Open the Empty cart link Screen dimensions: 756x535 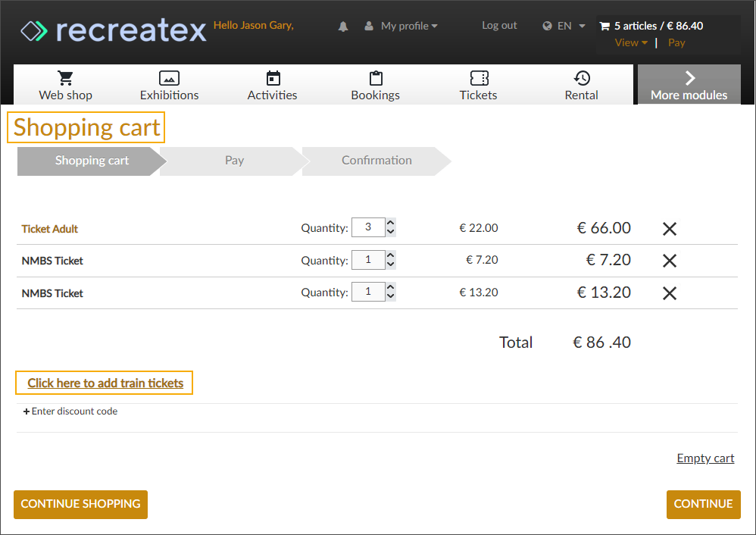[705, 458]
